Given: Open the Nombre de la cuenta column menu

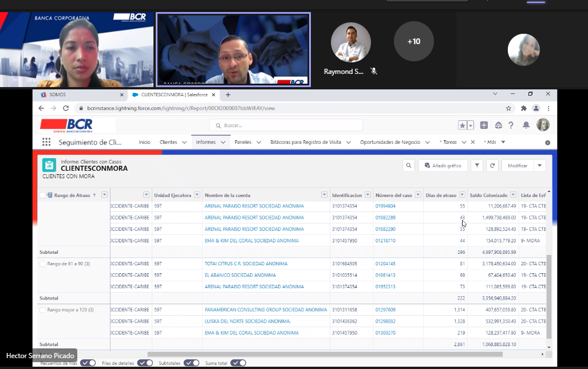Looking at the screenshot, I should point(325,195).
